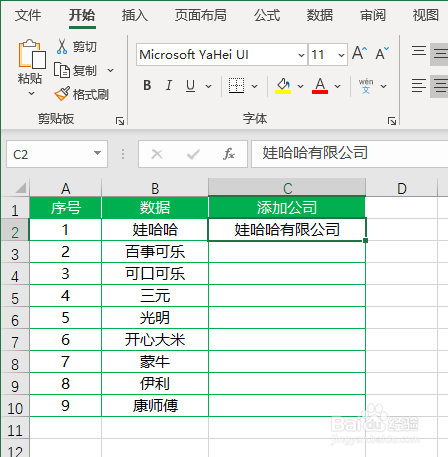Open the font name dropdown
This screenshot has height=457, width=448.
301,55
